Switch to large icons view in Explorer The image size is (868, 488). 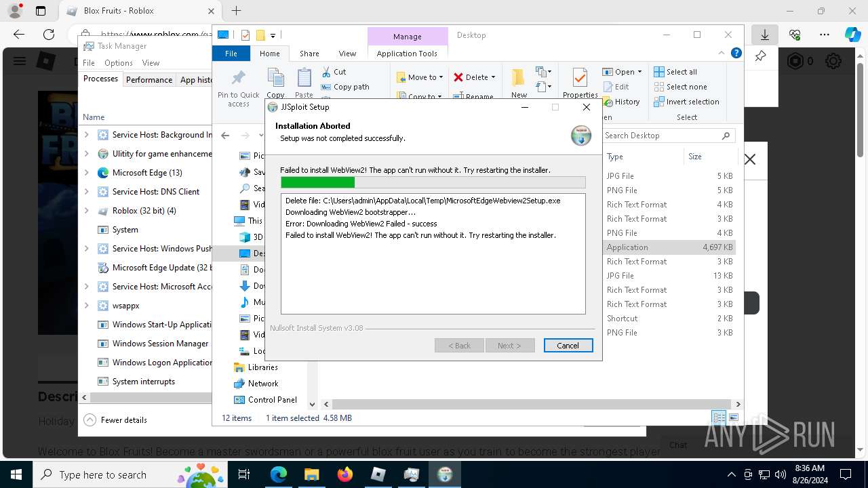734,418
